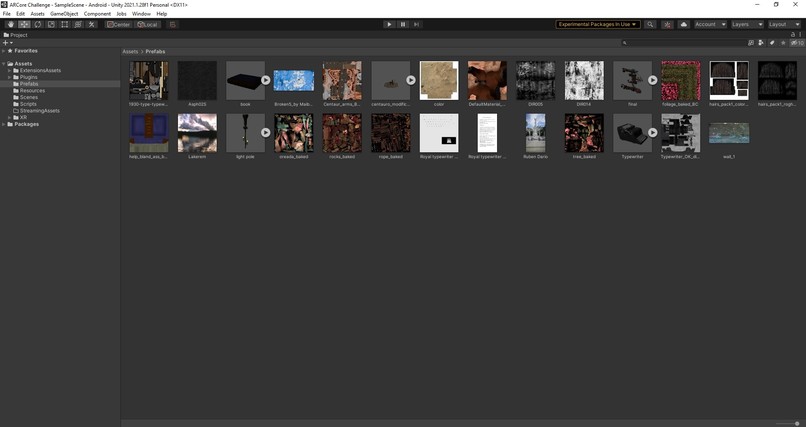This screenshot has width=806, height=427.
Task: Open the GameObject menu
Action: (64, 14)
